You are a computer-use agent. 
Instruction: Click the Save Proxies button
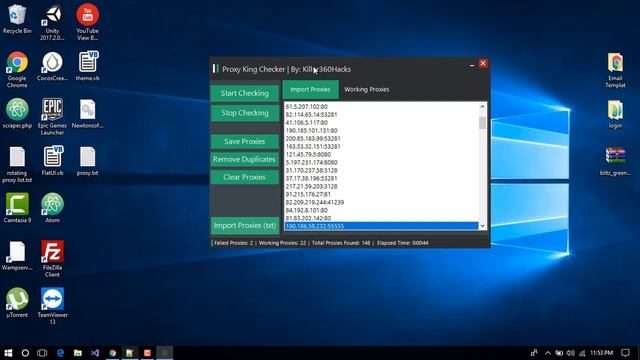tap(244, 141)
